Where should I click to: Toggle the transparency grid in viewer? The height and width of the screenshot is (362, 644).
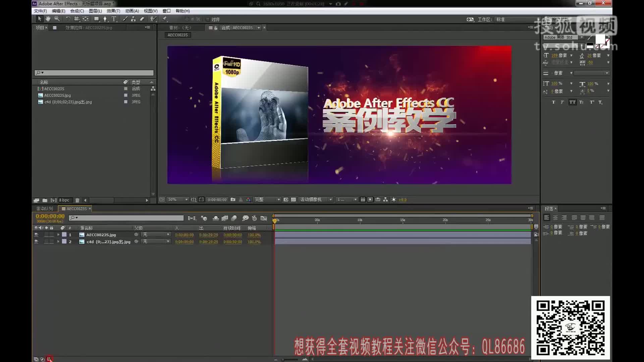[293, 199]
